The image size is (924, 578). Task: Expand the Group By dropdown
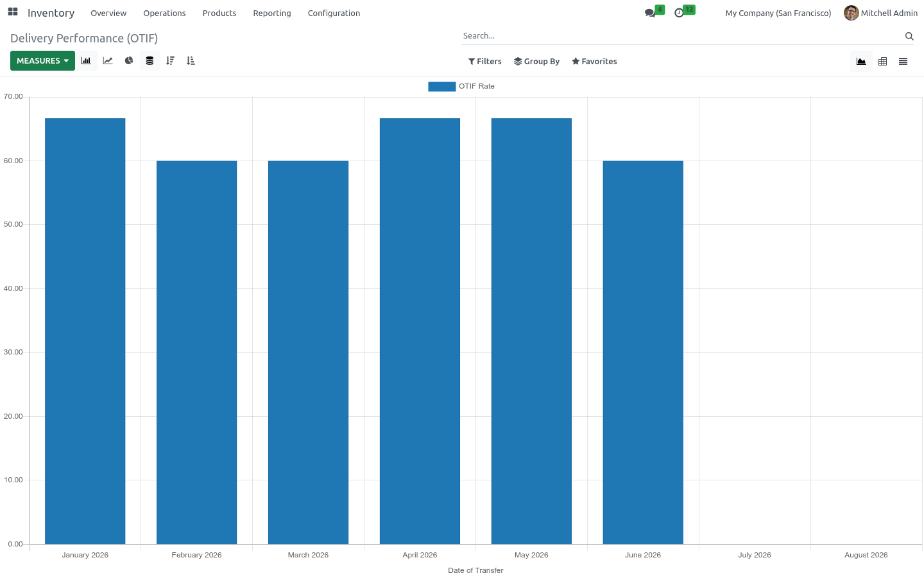[x=537, y=62]
